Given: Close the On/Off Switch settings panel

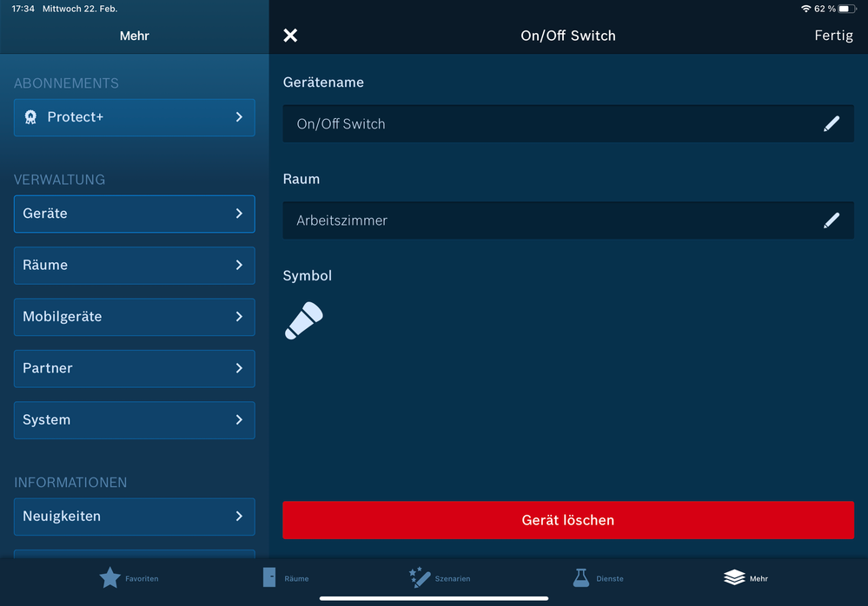Looking at the screenshot, I should tap(290, 36).
